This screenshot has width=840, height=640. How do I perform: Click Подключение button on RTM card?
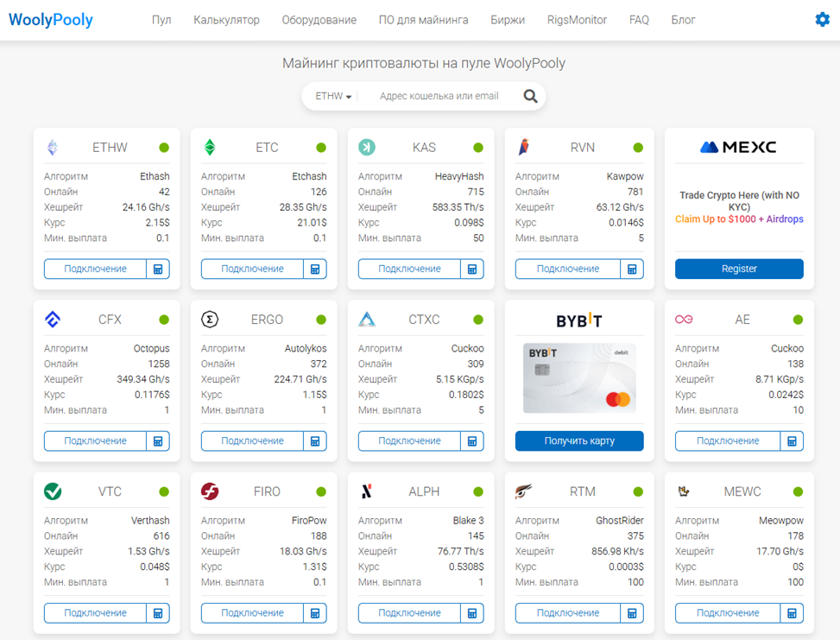click(x=568, y=613)
